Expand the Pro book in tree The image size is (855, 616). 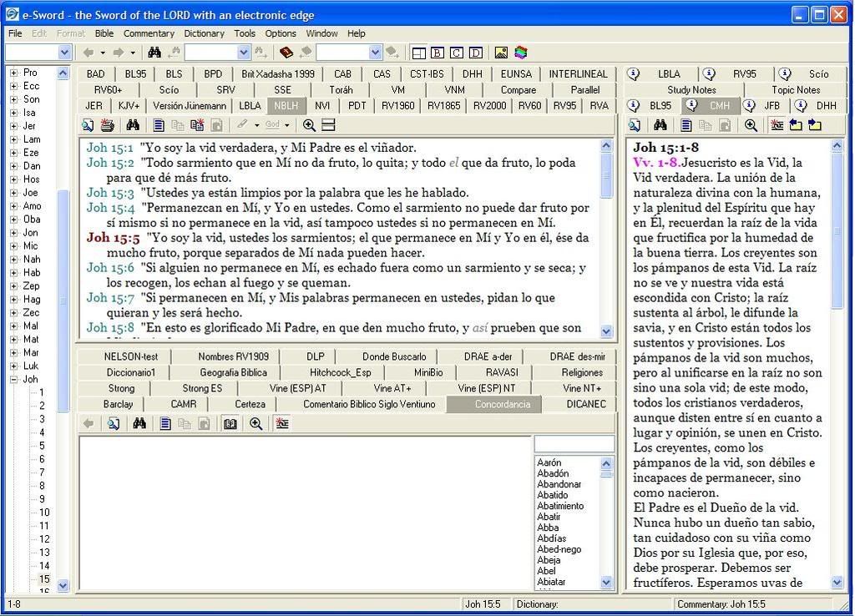tap(13, 73)
